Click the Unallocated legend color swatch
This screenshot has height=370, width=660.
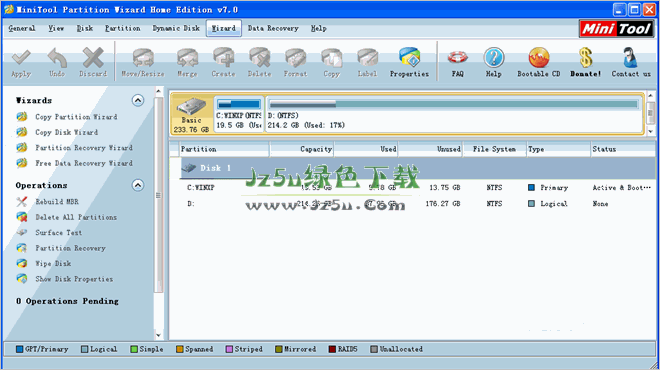(x=374, y=349)
